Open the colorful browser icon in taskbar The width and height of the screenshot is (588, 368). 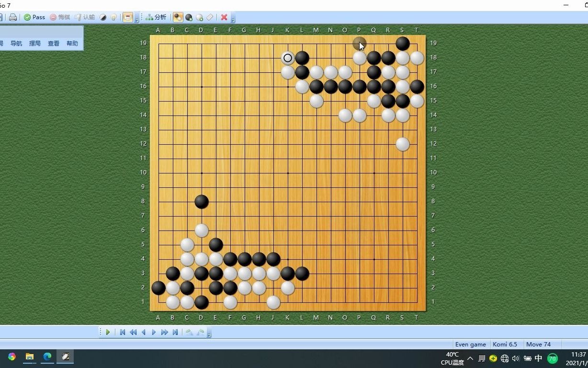[x=11, y=356]
